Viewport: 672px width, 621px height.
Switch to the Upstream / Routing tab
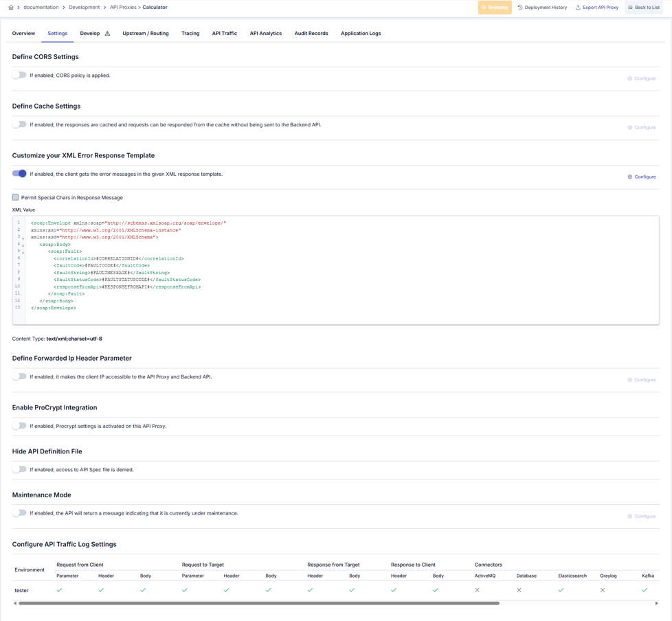point(145,33)
